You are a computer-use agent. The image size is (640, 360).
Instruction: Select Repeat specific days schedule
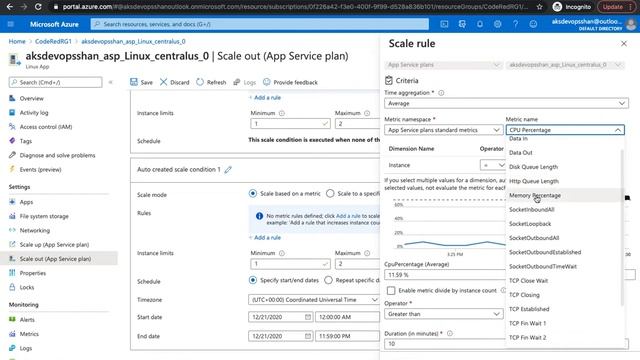coord(329,280)
